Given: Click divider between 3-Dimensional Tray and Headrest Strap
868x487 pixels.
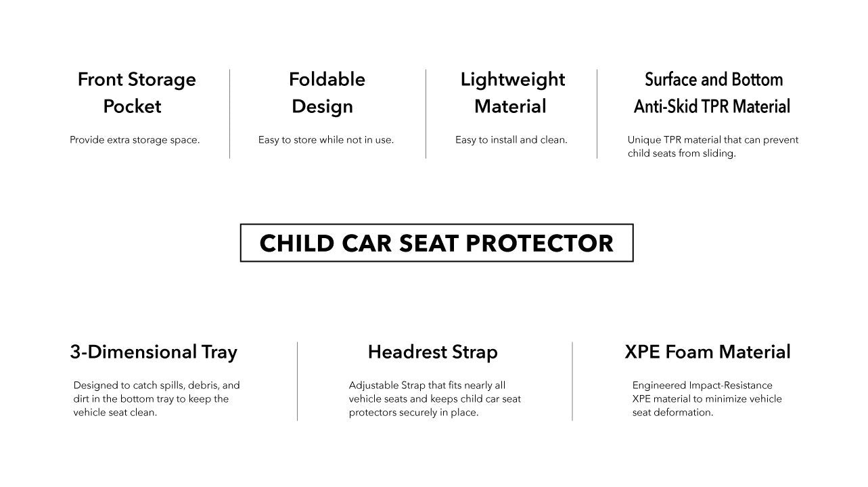Looking at the screenshot, I should (298, 381).
